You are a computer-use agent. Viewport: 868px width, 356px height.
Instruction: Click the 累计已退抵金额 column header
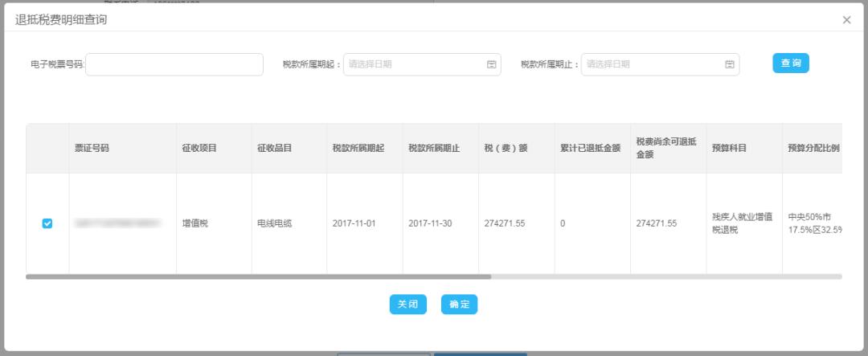pos(590,149)
